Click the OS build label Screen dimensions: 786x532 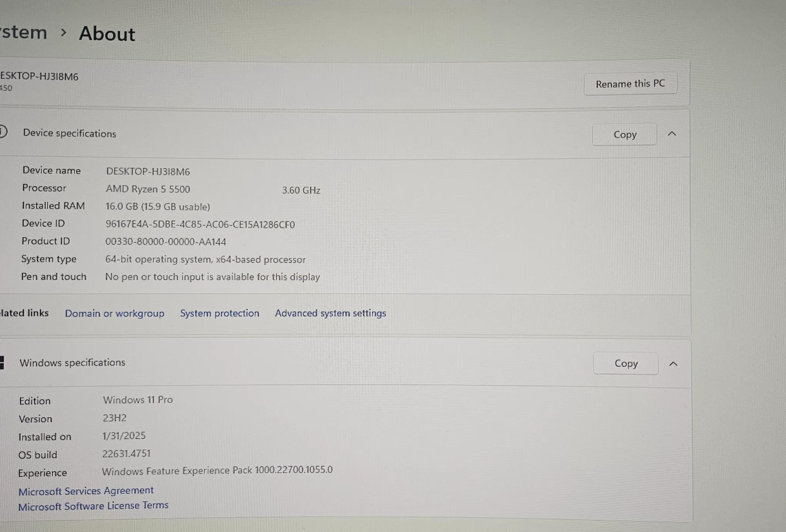point(38,455)
